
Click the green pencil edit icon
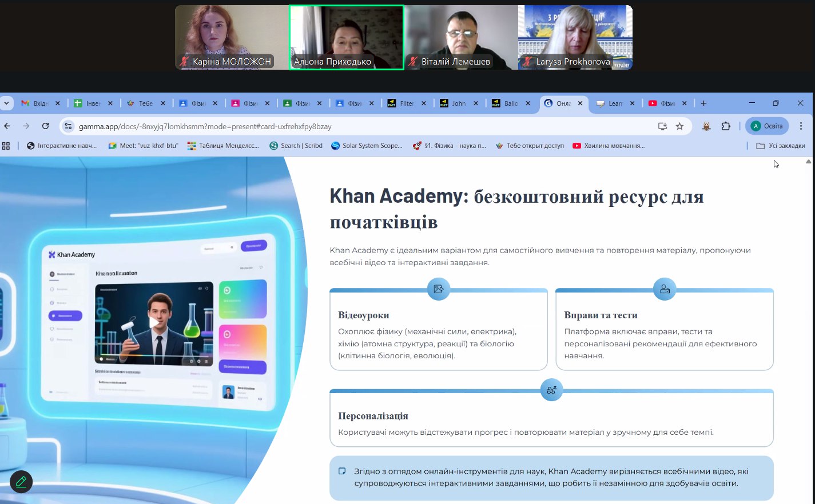click(x=21, y=482)
